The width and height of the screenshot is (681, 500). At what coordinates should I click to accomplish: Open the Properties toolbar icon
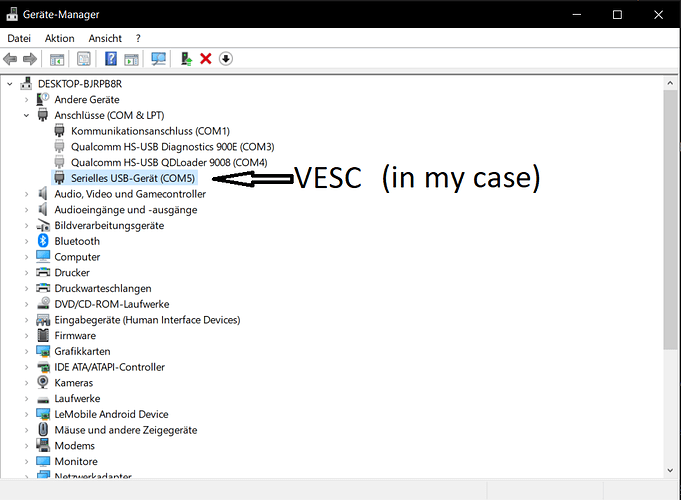pyautogui.click(x=84, y=59)
